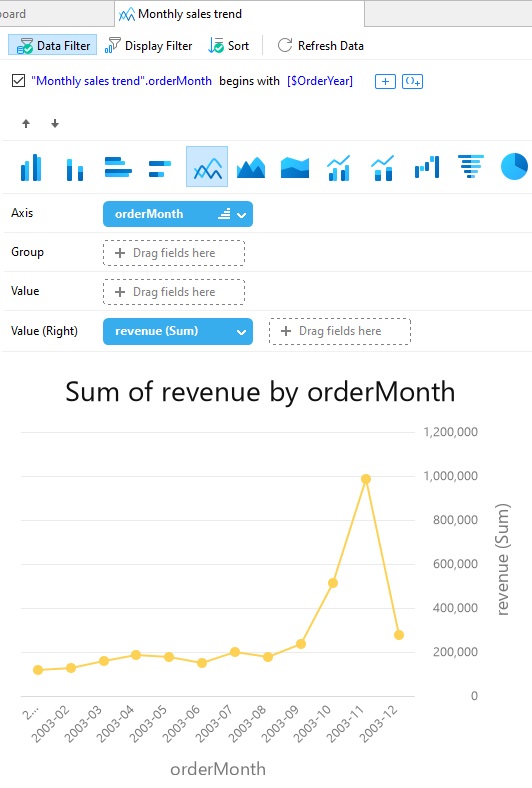Click the Value (Right) row label
This screenshot has height=788, width=532.
pos(44,331)
